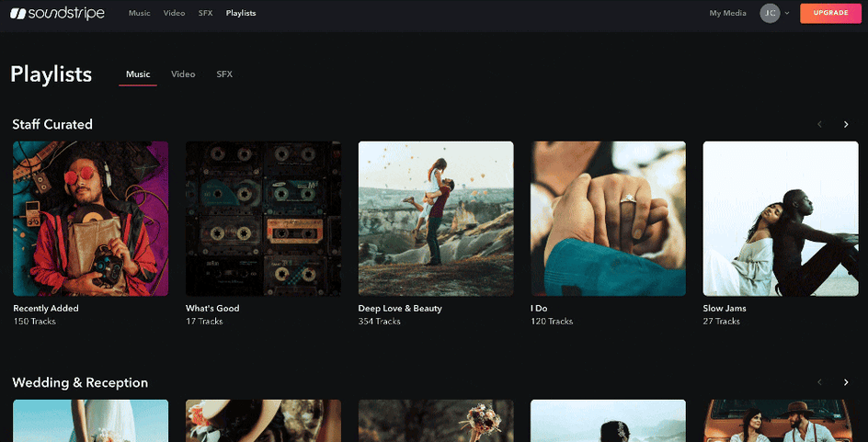This screenshot has height=442, width=868.
Task: Open My Media link
Action: click(727, 13)
